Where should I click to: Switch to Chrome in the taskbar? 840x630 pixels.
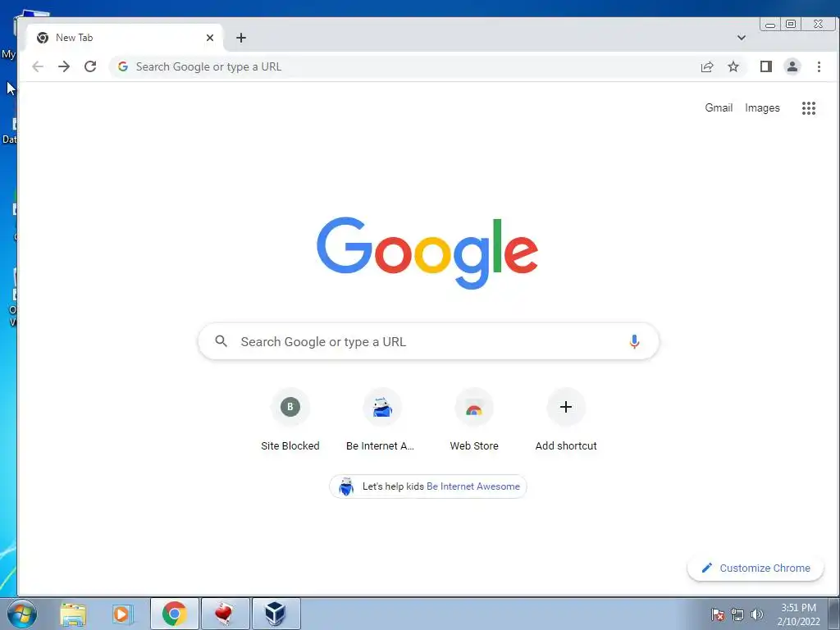pyautogui.click(x=175, y=614)
